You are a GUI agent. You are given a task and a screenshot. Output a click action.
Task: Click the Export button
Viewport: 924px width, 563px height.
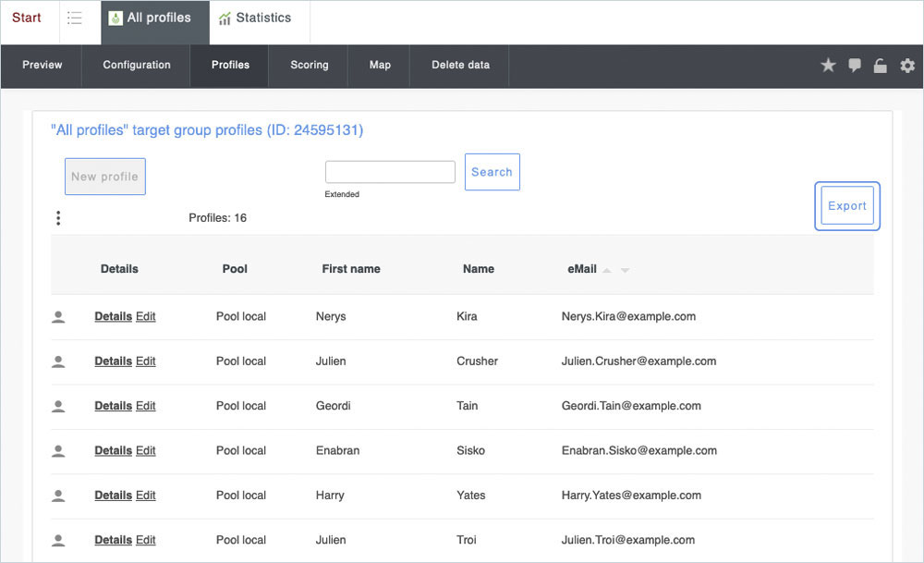[847, 206]
